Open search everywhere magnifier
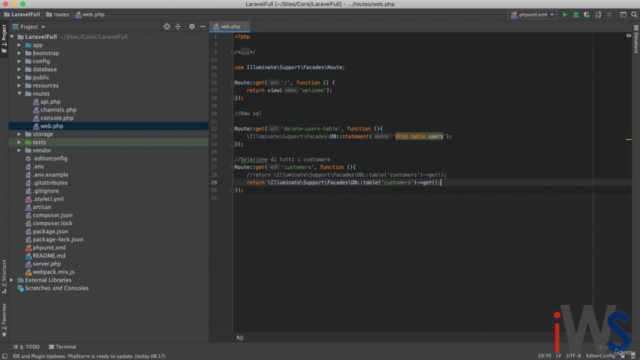 click(x=634, y=15)
